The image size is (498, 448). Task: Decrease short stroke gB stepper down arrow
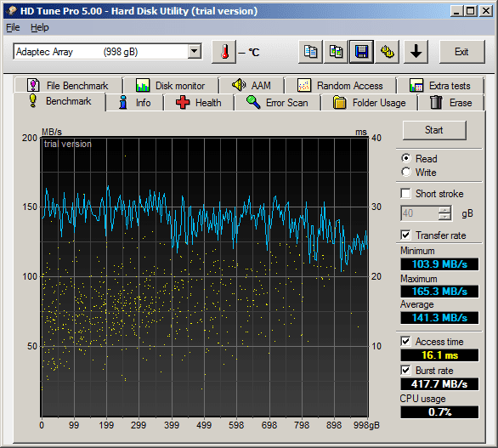point(444,217)
